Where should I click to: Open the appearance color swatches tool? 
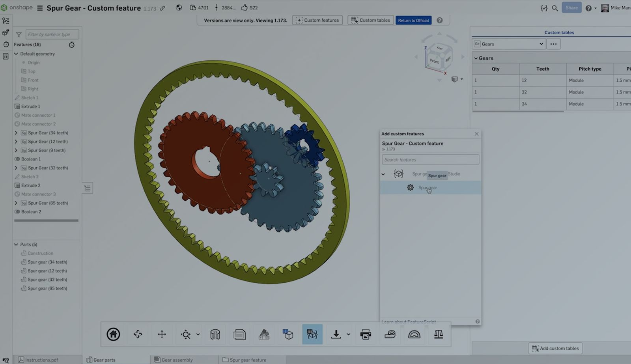(264, 334)
